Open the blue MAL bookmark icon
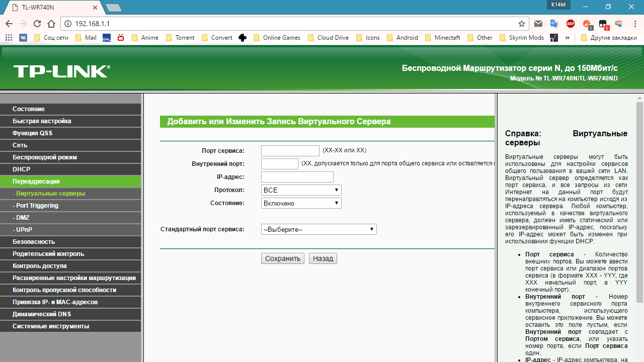 tap(107, 38)
